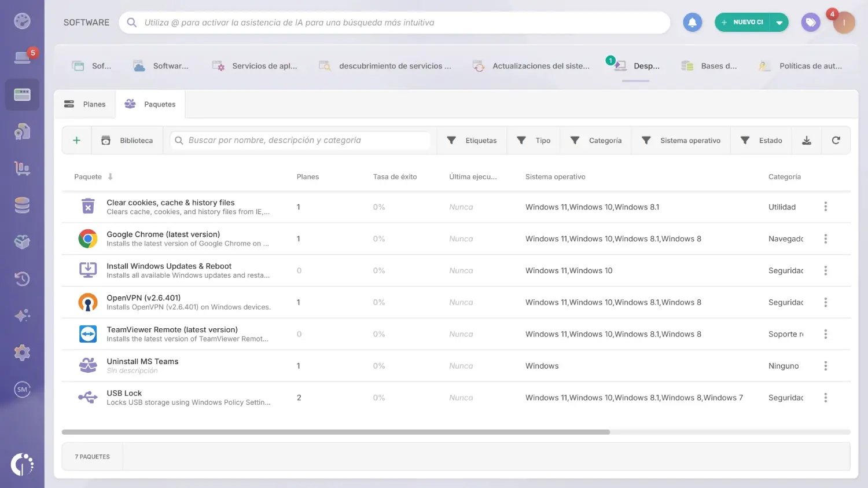Image resolution: width=868 pixels, height=488 pixels.
Task: Open the user avatar with 4 badge
Action: (844, 23)
